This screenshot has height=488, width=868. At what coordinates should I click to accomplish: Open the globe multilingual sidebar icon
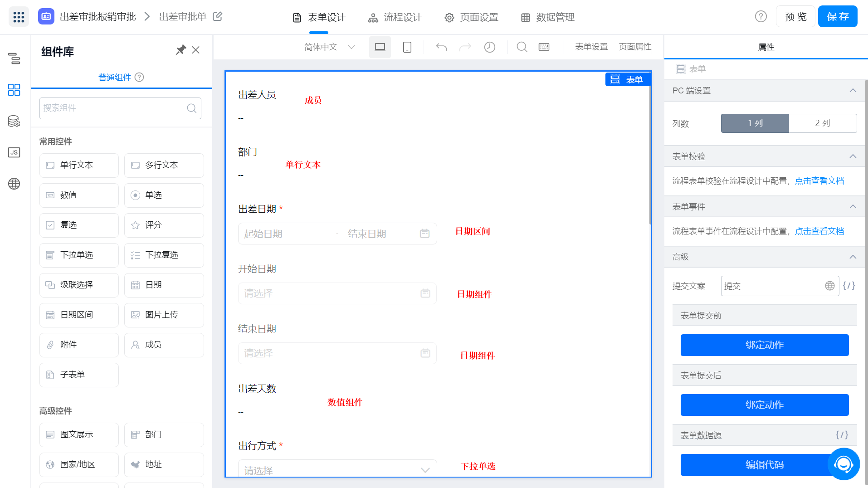pyautogui.click(x=14, y=184)
